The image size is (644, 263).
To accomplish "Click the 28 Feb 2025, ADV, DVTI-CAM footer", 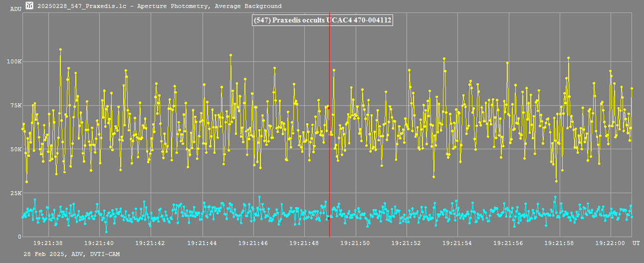I will tap(72, 255).
